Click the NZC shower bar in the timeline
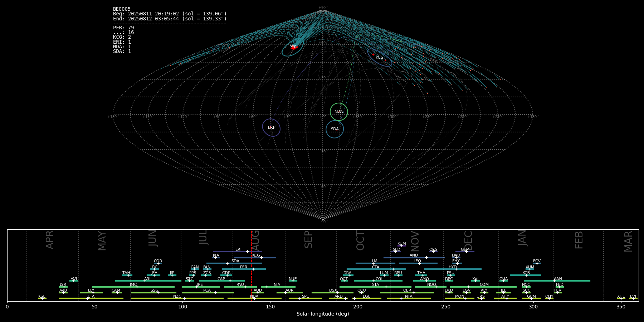 177,298
